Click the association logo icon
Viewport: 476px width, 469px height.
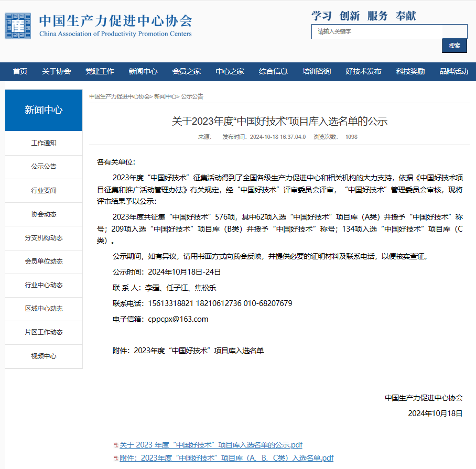18,26
